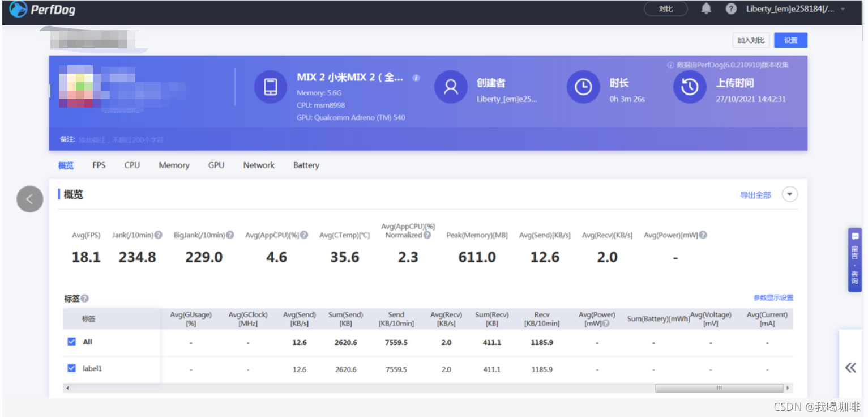Click the scrollbar right arrow
This screenshot has height=417, width=868.
788,388
